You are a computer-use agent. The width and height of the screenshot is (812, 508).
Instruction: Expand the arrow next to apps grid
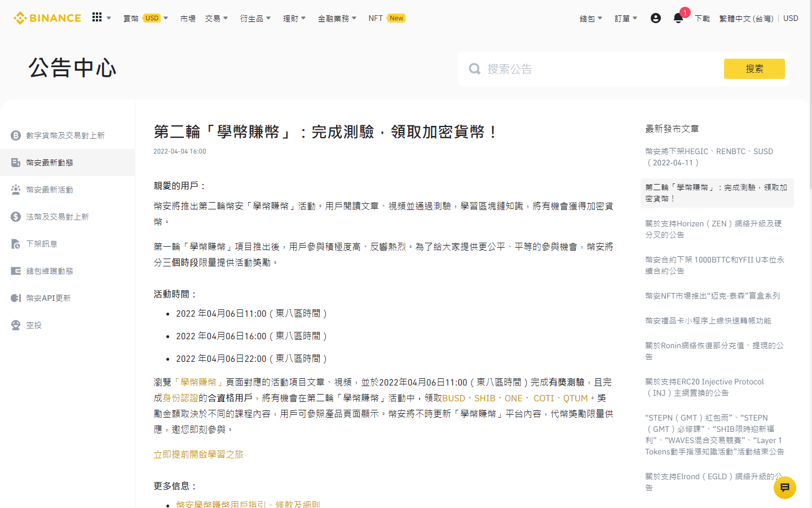[109, 18]
